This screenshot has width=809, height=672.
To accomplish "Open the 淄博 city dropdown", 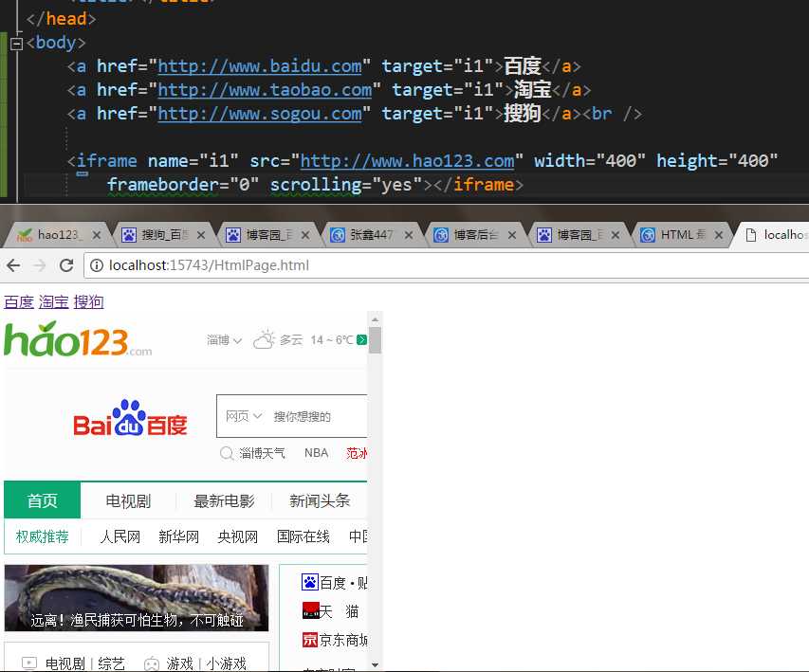I will 224,340.
